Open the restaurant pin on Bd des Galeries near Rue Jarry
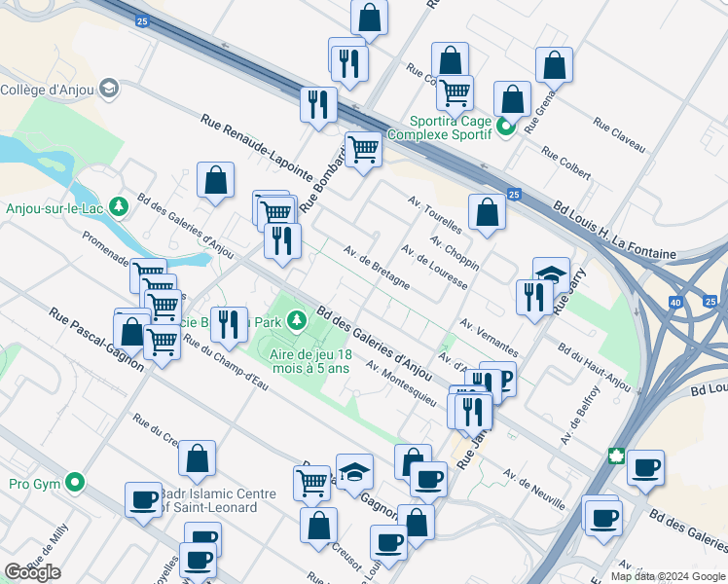The image size is (728, 584). coord(474,414)
